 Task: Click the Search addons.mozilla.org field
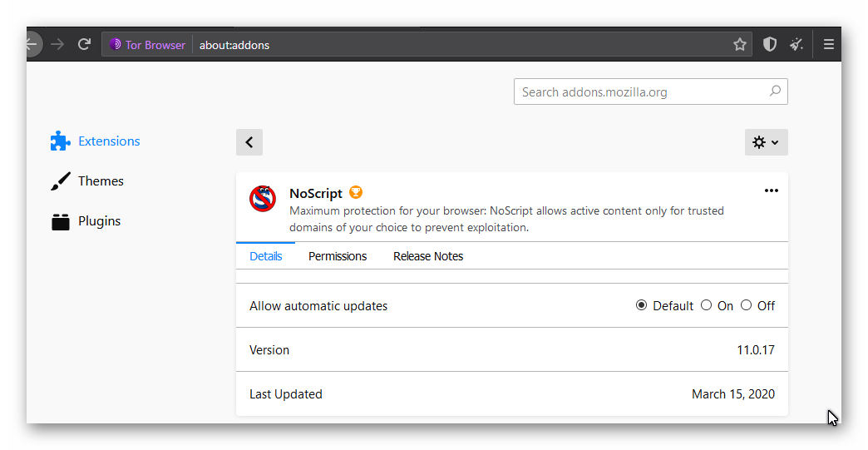[x=640, y=91]
